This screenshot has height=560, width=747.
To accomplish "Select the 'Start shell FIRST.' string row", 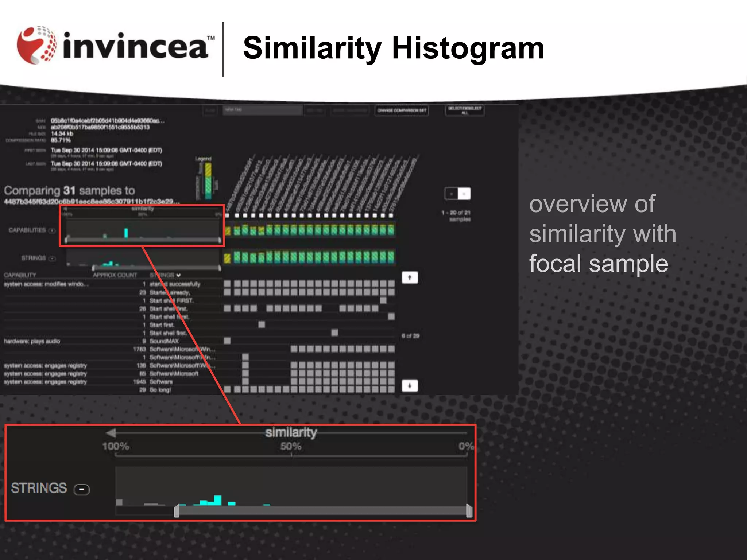I will [x=172, y=301].
